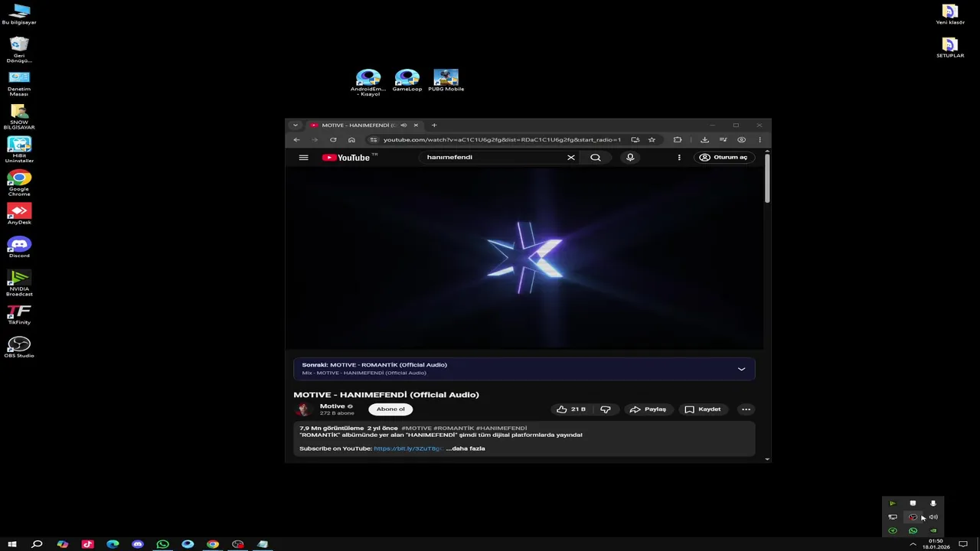Open WhatsApp from the taskbar
The width and height of the screenshot is (980, 551).
[162, 544]
